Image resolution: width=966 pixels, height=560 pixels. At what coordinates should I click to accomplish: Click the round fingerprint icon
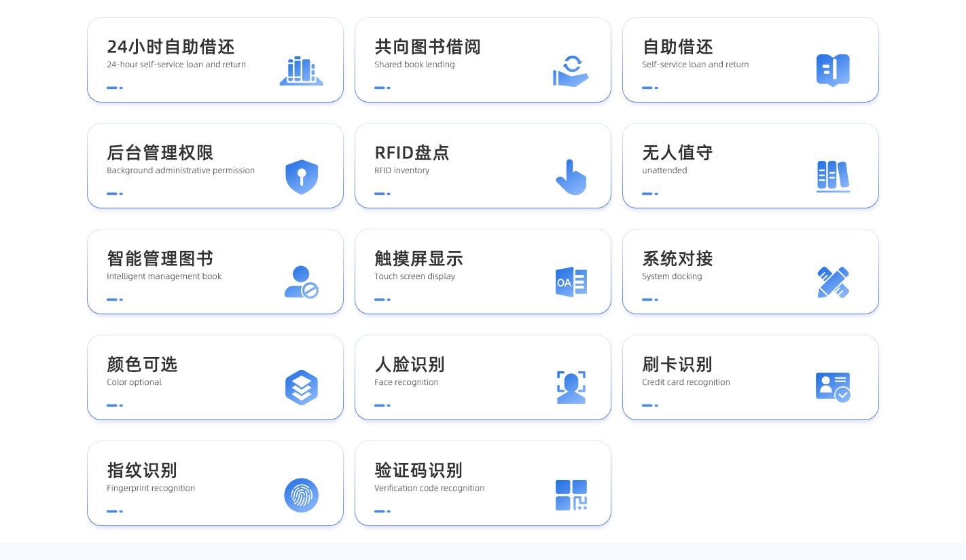[x=301, y=495]
